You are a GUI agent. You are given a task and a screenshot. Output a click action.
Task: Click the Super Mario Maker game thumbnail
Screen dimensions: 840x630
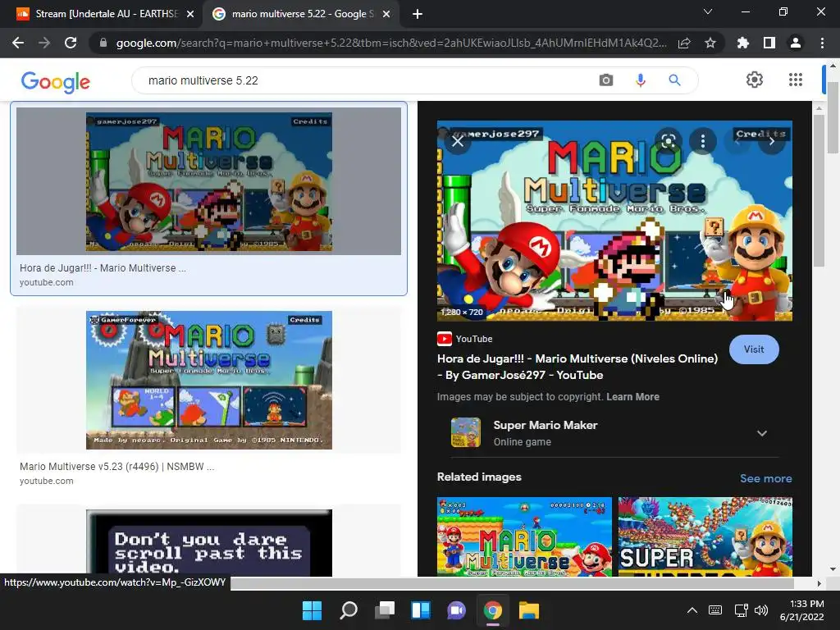point(466,432)
